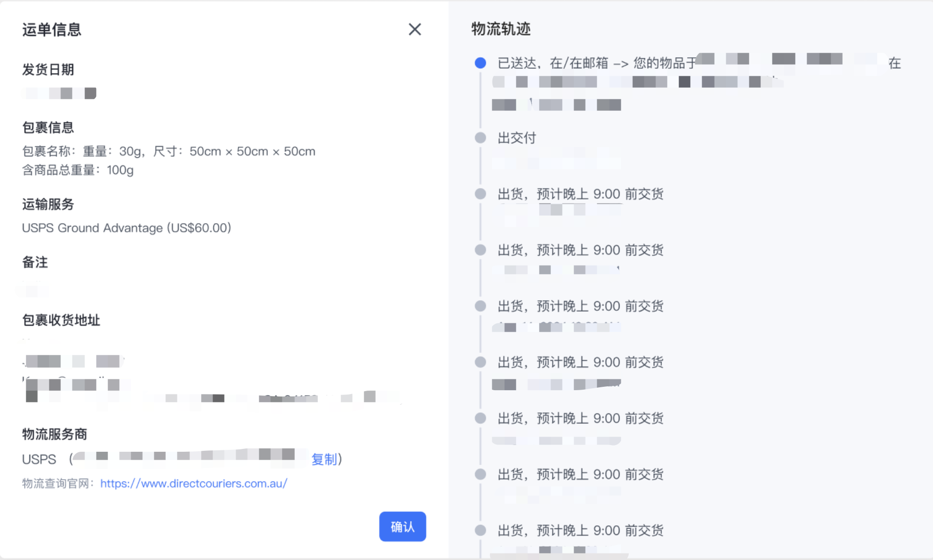Click the gray dot of topmost 出货 entry

click(480, 194)
